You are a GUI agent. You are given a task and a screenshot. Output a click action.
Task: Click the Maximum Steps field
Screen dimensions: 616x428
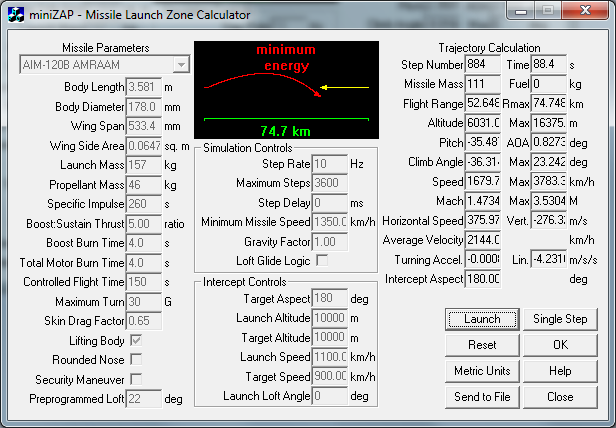pyautogui.click(x=330, y=183)
